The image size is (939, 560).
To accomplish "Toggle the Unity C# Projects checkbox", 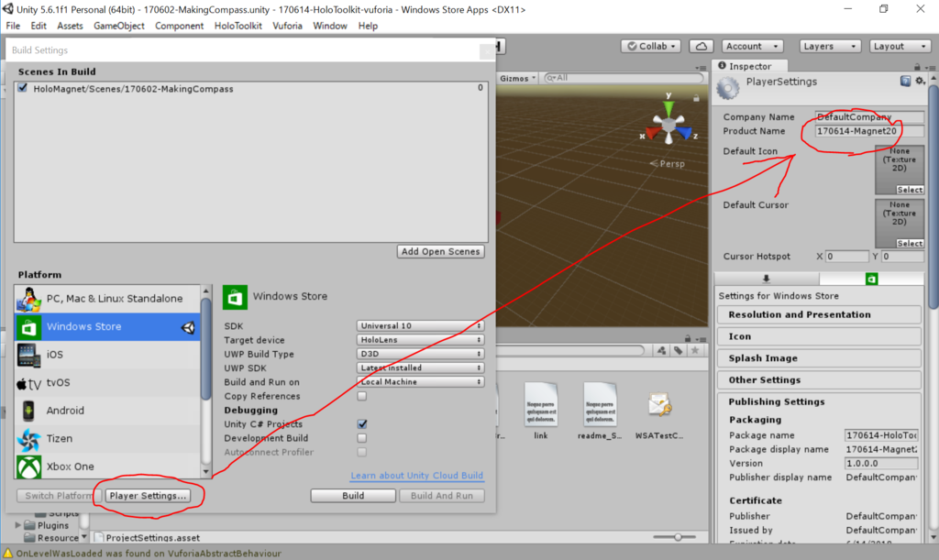I will coord(361,424).
